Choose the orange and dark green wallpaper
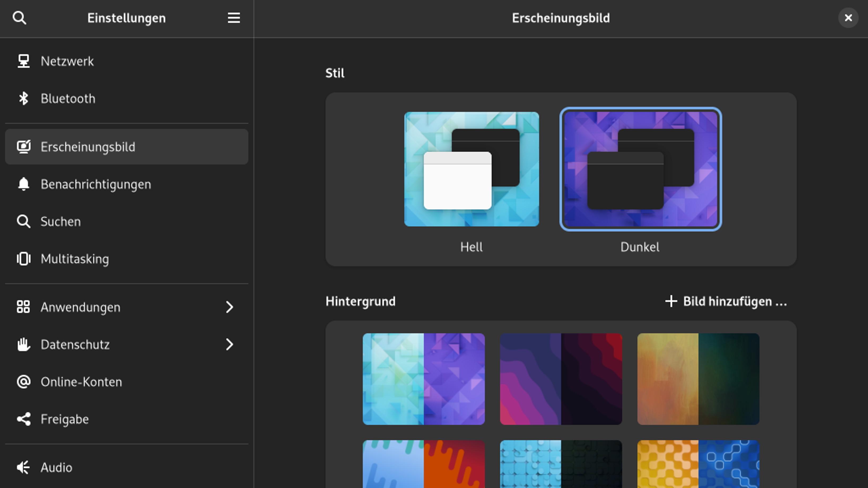Screen dimensions: 868x488 coord(698,379)
